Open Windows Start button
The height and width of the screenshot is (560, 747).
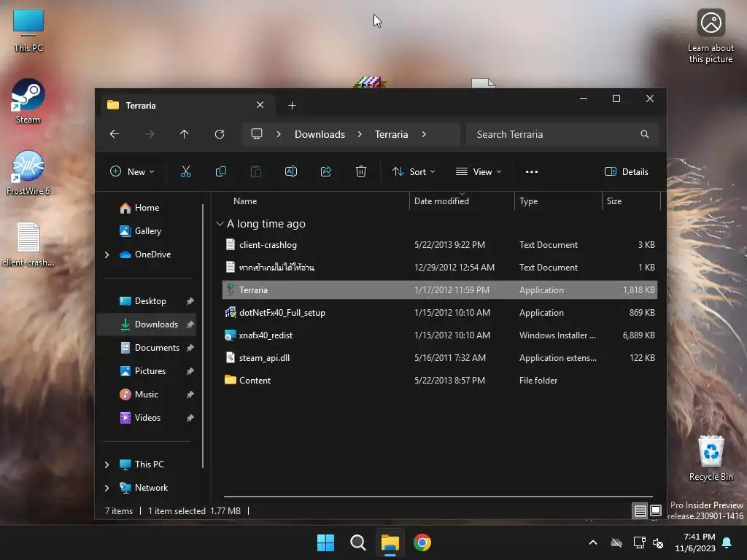click(326, 542)
